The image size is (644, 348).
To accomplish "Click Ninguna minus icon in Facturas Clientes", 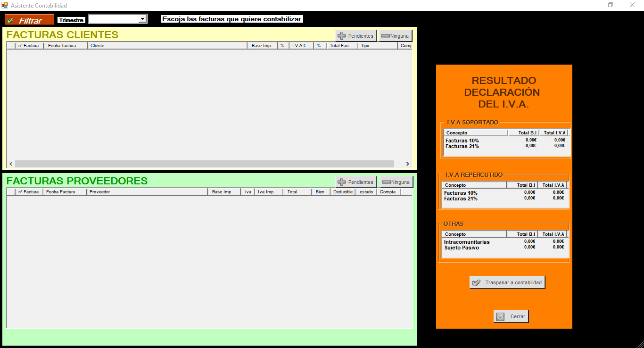I will [x=385, y=36].
